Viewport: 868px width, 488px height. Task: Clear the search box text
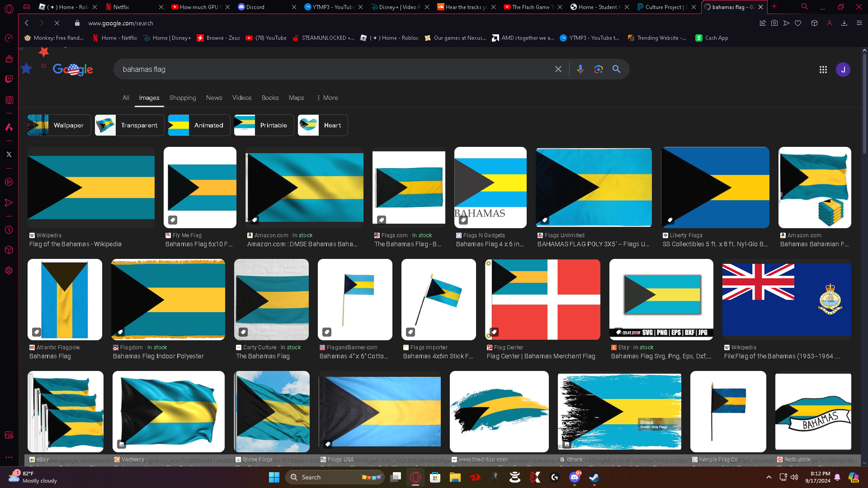point(558,69)
